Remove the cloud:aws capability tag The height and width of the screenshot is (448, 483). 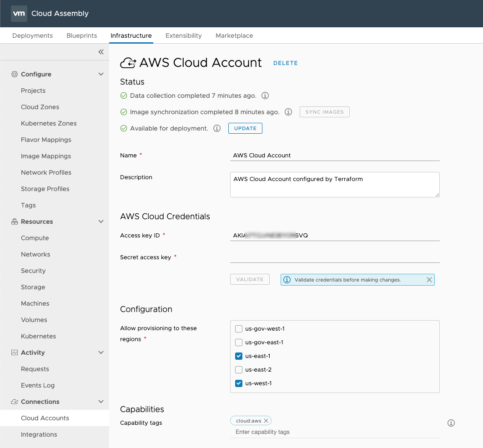266,420
